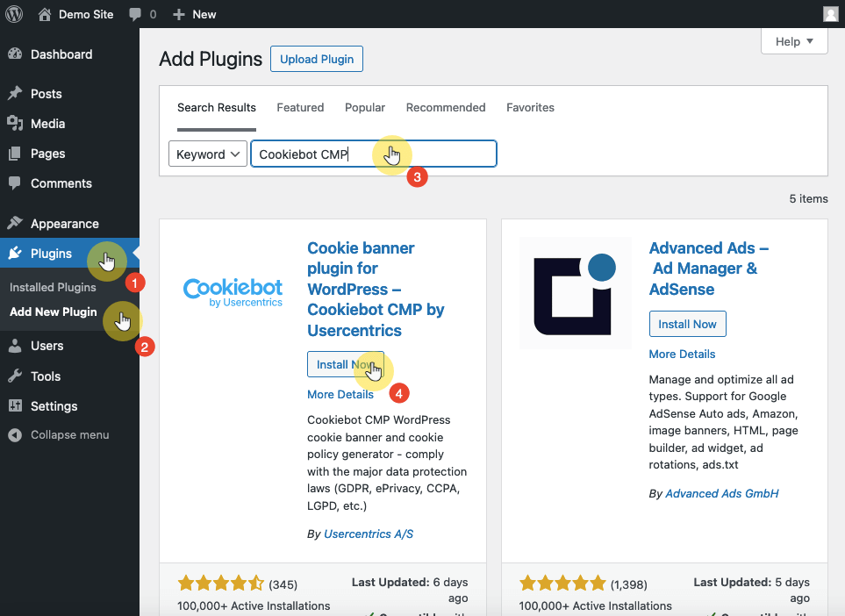The width and height of the screenshot is (845, 616).
Task: Open the Posts menu item
Action: point(69,94)
